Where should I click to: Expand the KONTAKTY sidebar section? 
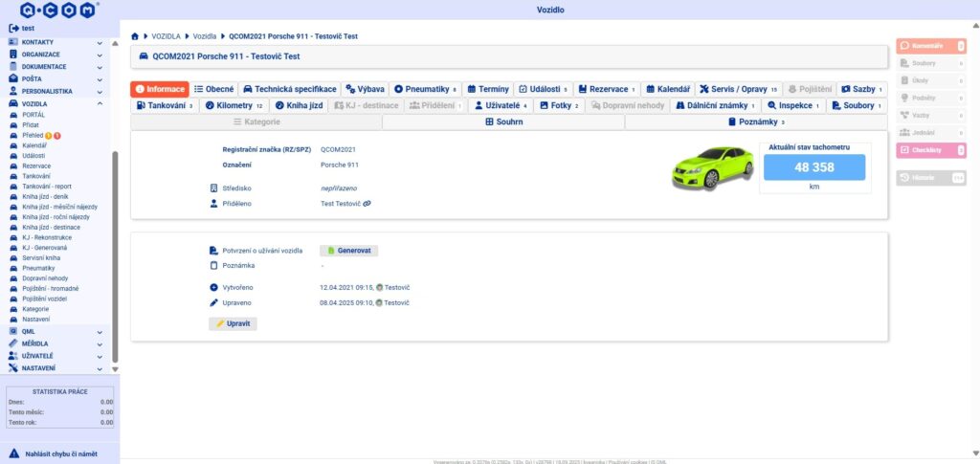[100, 43]
